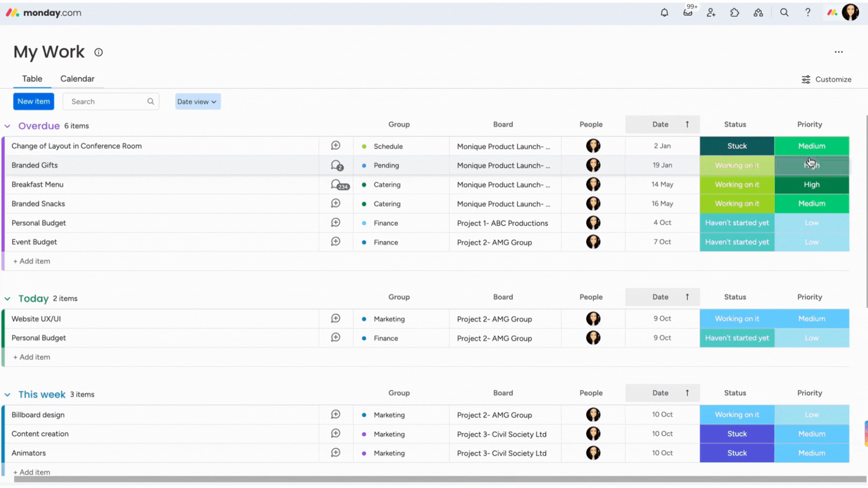Click the search magnifier icon

pyautogui.click(x=784, y=12)
